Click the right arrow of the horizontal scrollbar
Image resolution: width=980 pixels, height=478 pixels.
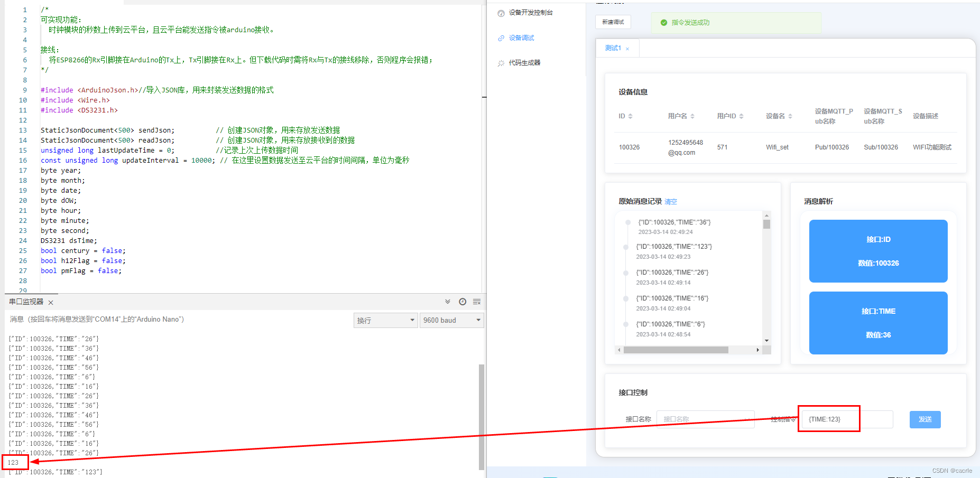[x=757, y=350]
